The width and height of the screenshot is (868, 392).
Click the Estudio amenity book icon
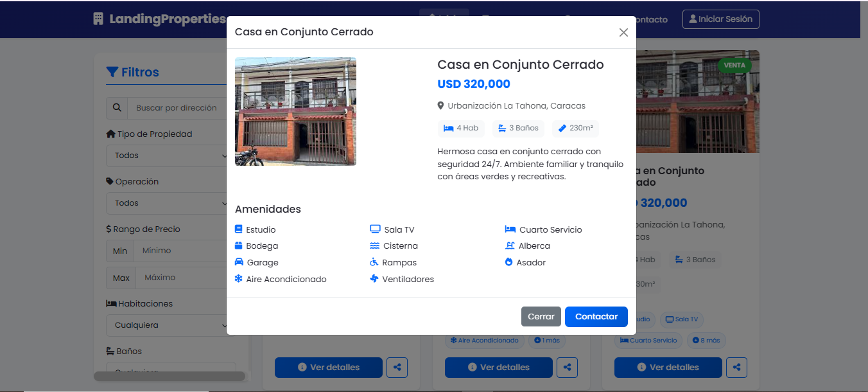pos(239,229)
